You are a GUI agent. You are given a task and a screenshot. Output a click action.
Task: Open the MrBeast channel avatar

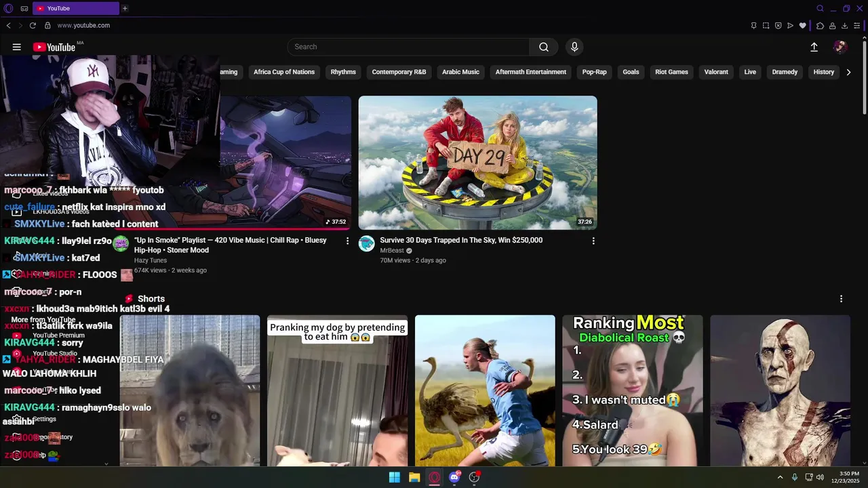tap(367, 244)
